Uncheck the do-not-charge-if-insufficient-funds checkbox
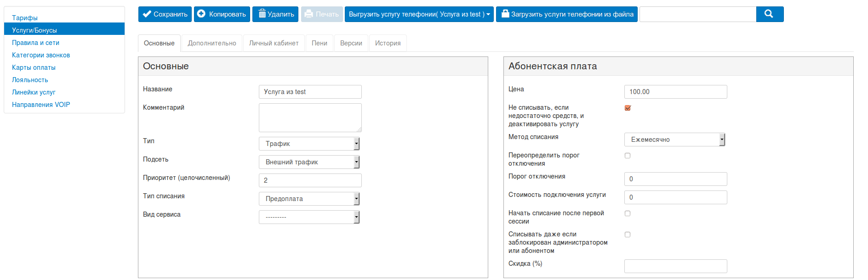Screen dimensions: 868x280 tap(628, 108)
